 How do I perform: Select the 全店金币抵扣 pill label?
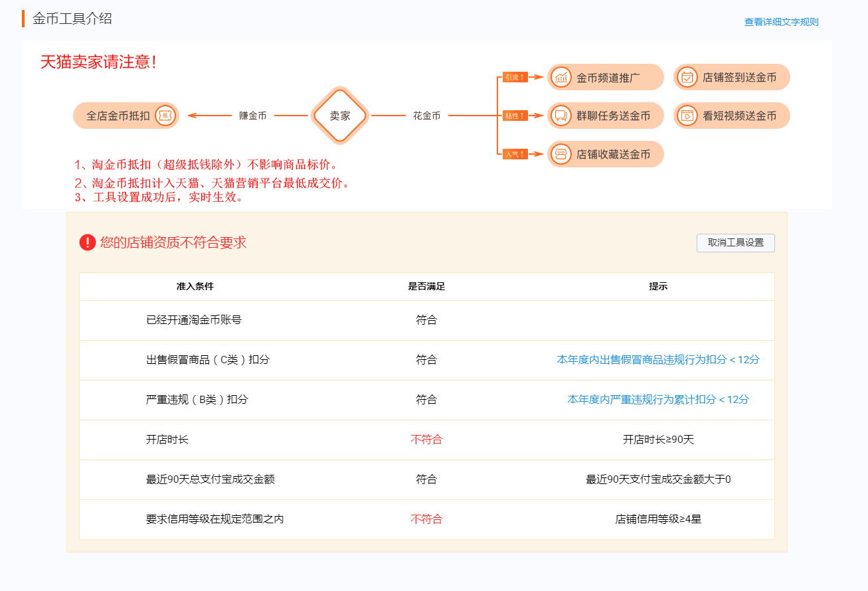pyautogui.click(x=118, y=116)
